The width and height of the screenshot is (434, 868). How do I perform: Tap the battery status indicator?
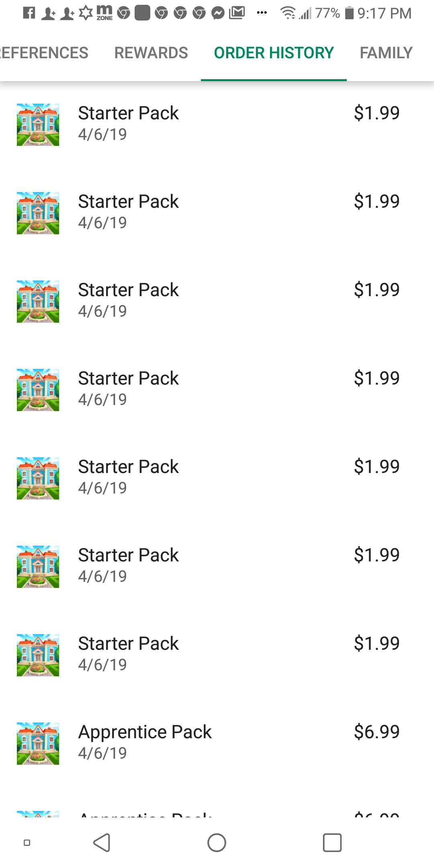point(350,13)
